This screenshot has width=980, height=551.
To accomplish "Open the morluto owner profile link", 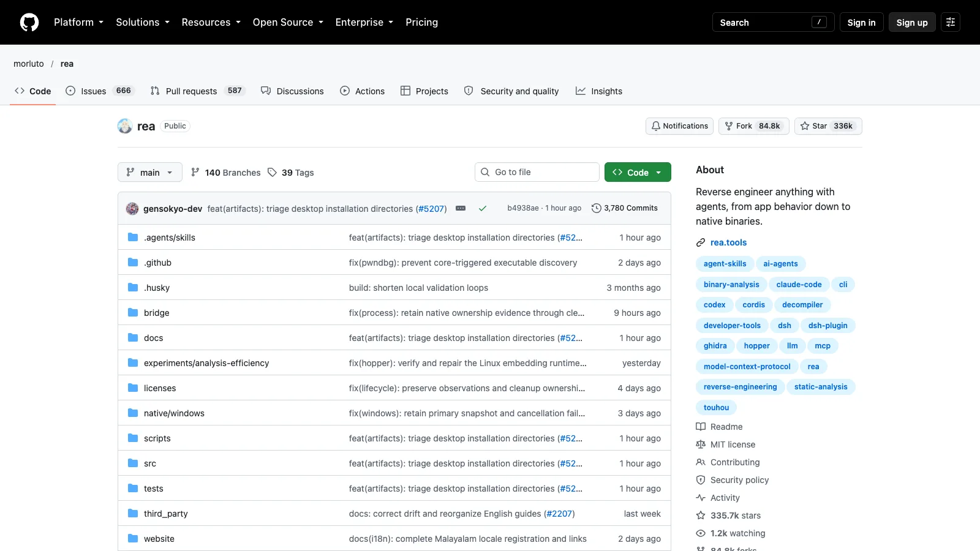I will pyautogui.click(x=29, y=64).
